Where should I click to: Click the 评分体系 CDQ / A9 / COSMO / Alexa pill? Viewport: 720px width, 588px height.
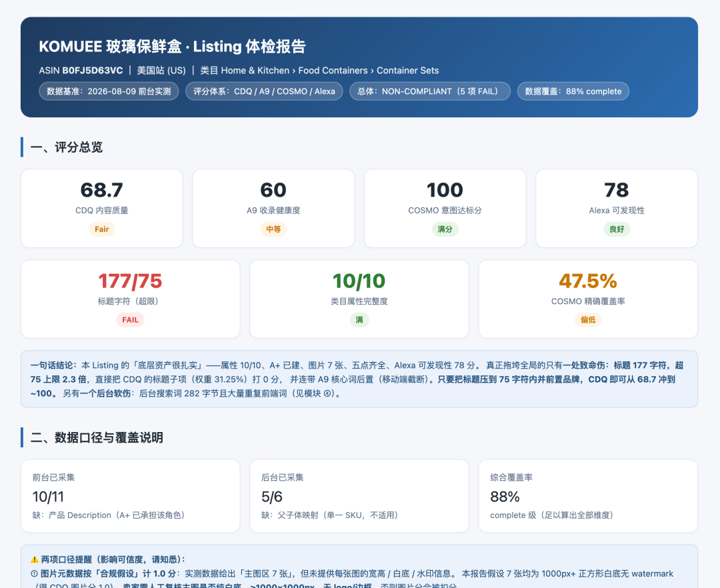[x=264, y=91]
